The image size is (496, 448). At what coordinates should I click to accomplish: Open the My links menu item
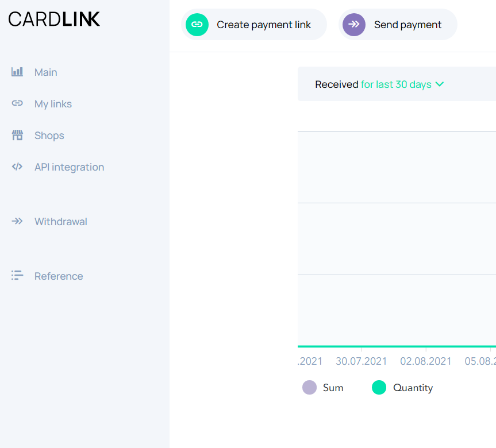coord(53,104)
